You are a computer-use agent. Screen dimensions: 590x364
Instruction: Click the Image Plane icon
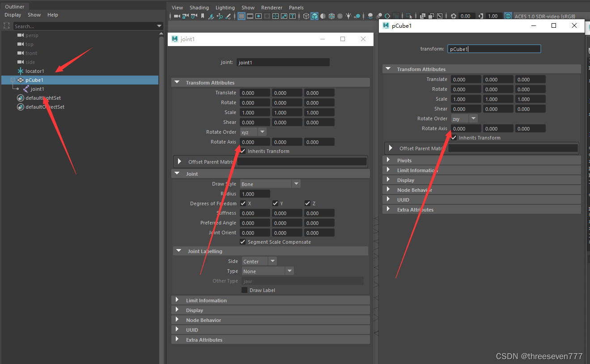tap(211, 16)
